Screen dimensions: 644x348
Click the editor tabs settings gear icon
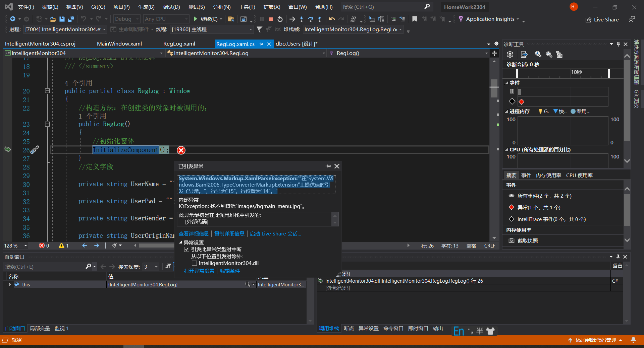point(496,44)
